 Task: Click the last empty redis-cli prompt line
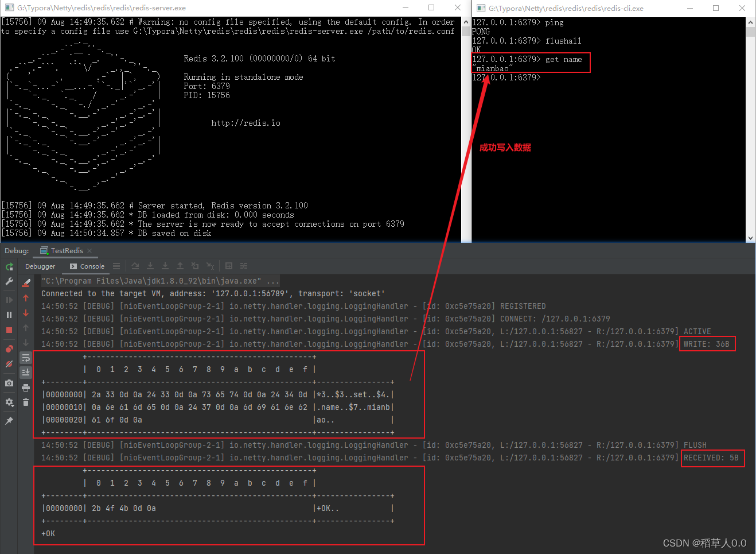coord(506,78)
